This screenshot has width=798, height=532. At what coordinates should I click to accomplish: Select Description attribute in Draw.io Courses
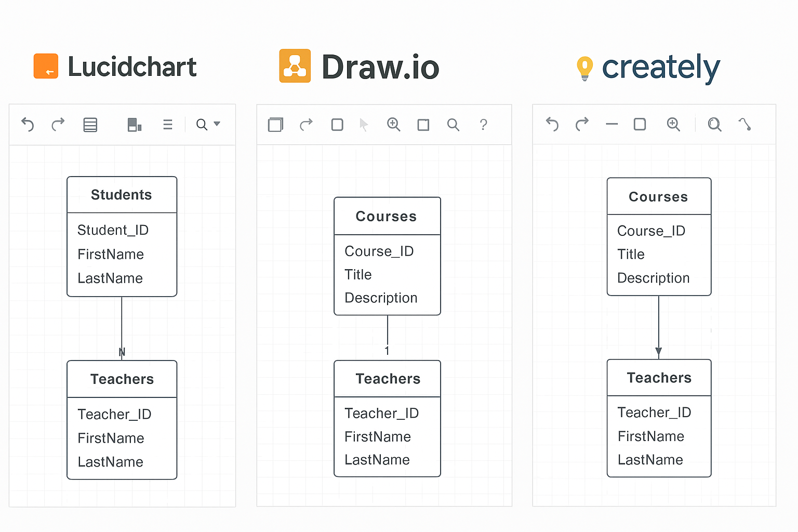coord(381,298)
